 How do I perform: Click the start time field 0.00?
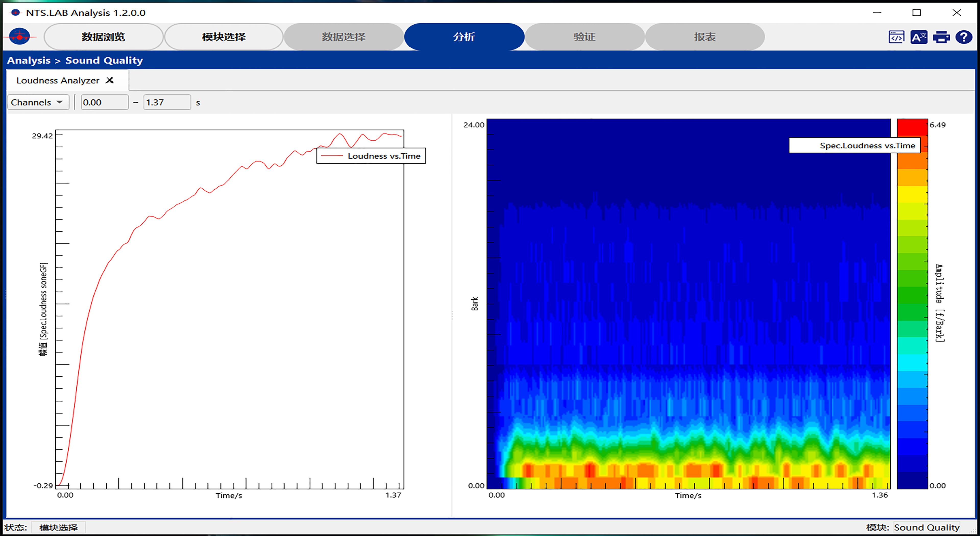(x=104, y=102)
